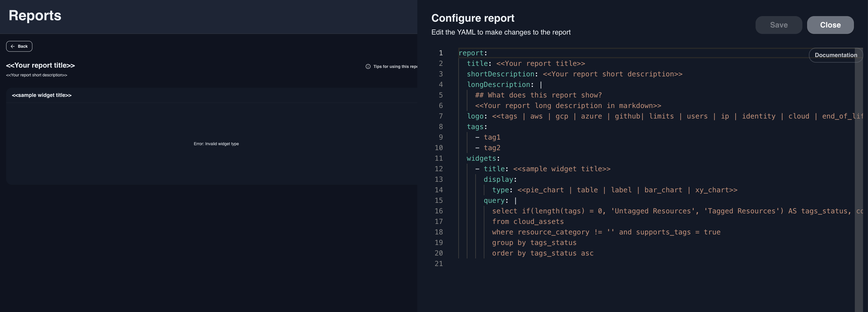Open the Documentation link in editor

(835, 55)
